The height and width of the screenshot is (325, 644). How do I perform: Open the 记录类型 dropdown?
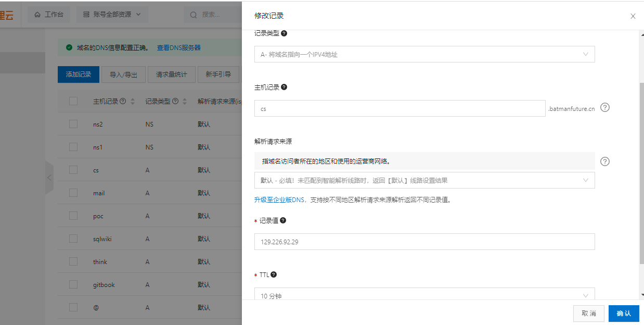click(424, 54)
